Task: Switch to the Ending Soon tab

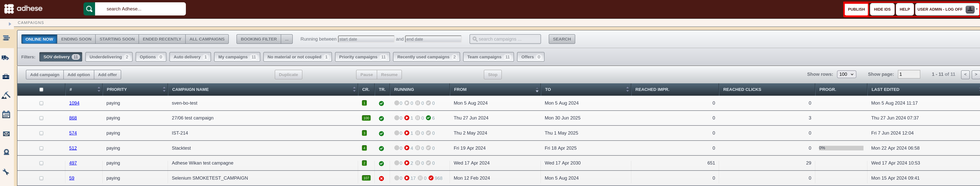Action: click(x=76, y=39)
